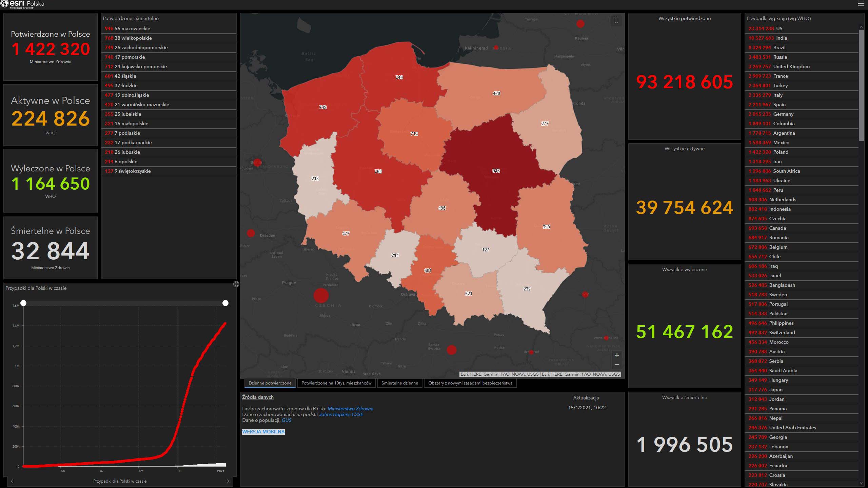Expand the time chart with the maximize icon
The image size is (868, 488).
click(x=236, y=284)
